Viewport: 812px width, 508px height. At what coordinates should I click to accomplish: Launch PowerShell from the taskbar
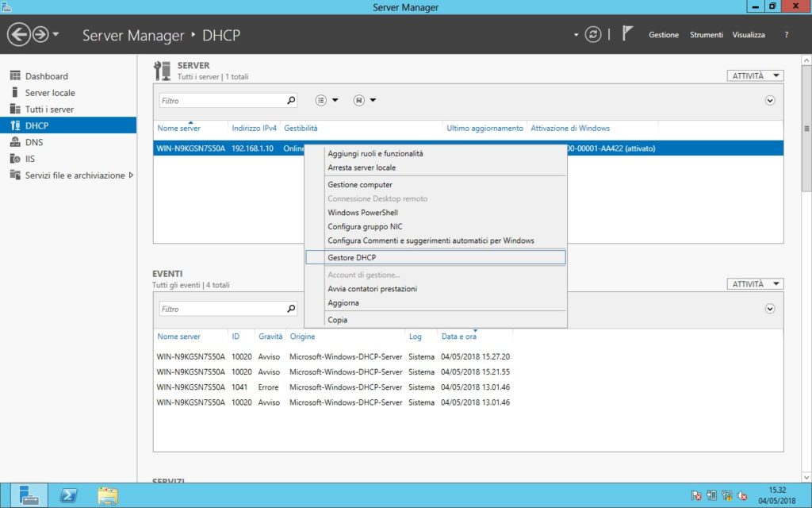[x=68, y=495]
